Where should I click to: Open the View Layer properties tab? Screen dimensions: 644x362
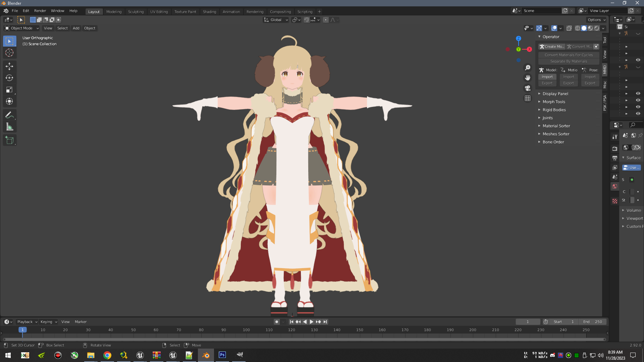point(615,167)
